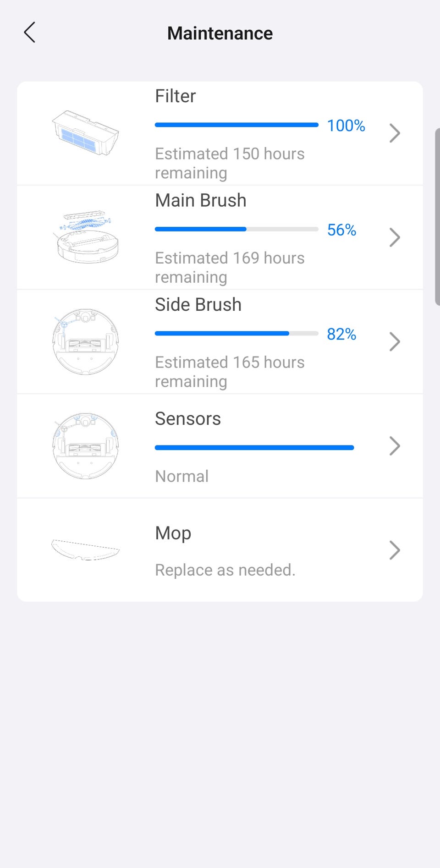Click the Filter 100% percentage value
This screenshot has width=440, height=868.
click(346, 126)
